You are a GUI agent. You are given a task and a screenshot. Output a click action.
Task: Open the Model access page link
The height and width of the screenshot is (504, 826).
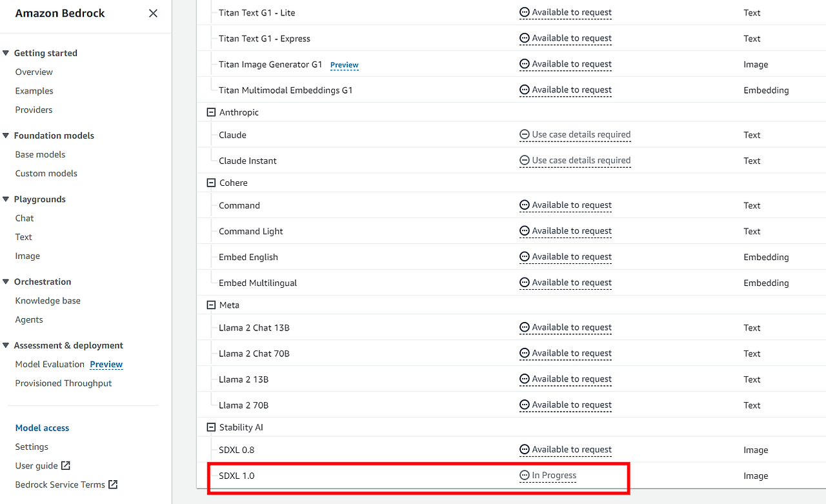[42, 428]
